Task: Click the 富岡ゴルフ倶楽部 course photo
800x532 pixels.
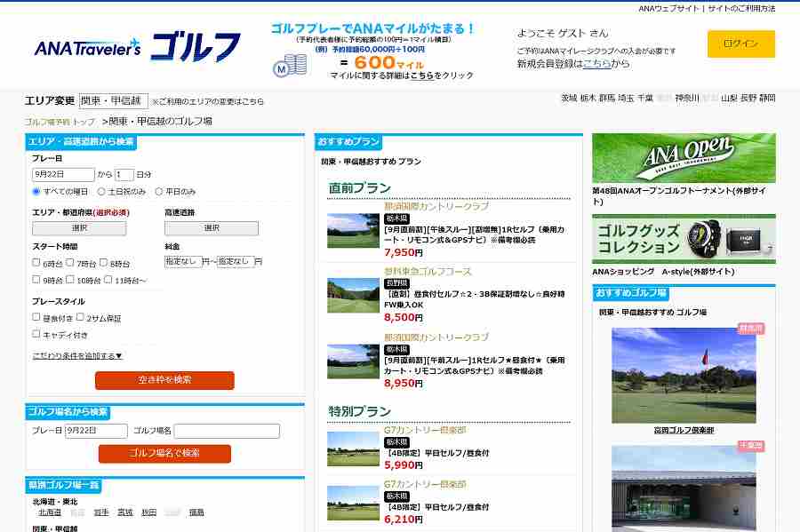Action: tap(684, 376)
